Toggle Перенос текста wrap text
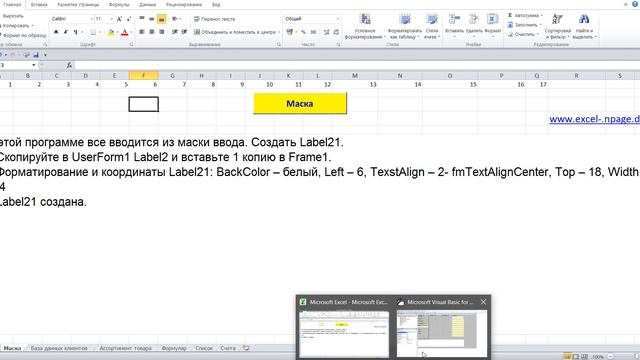 pyautogui.click(x=215, y=19)
